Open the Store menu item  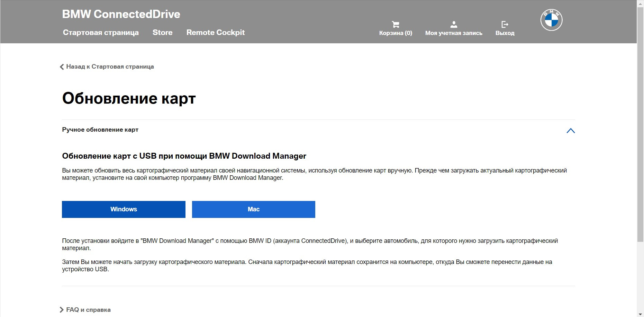tap(162, 33)
